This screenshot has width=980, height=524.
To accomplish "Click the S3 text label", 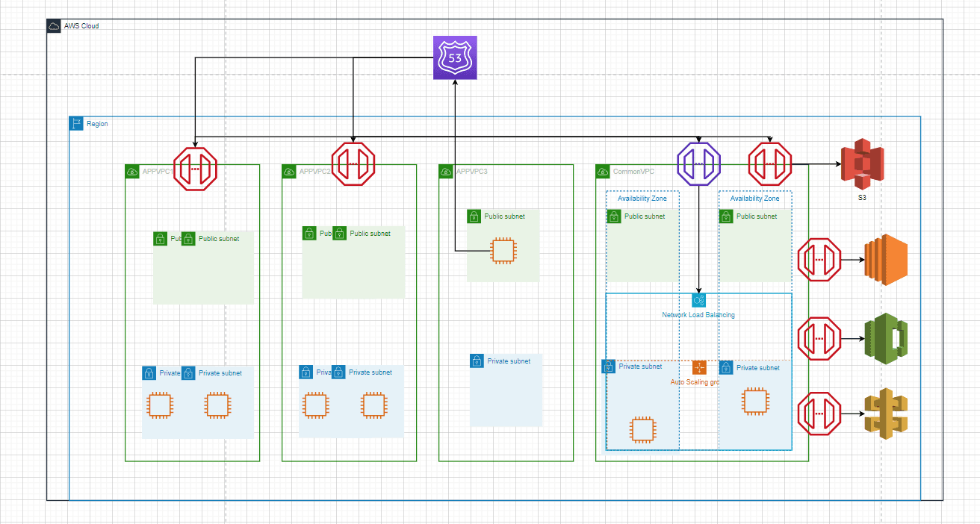I will (x=861, y=198).
